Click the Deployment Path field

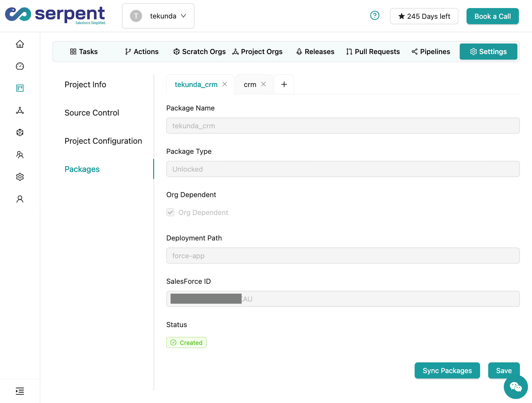[343, 256]
